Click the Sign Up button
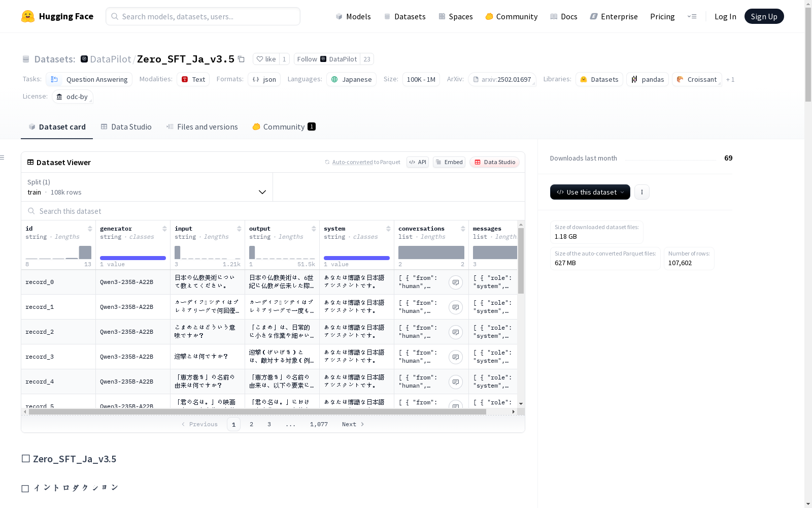 tap(764, 16)
